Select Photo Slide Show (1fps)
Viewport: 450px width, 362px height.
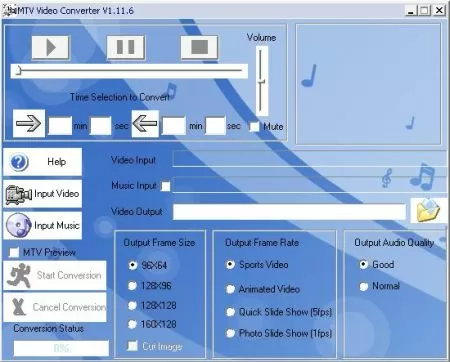[230, 333]
